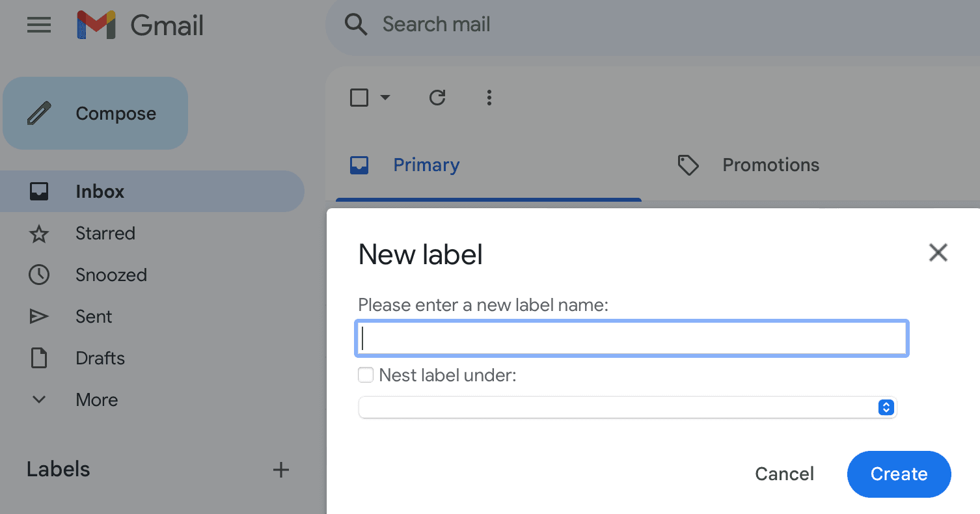
Task: Open the search mail magnifier
Action: click(x=355, y=24)
